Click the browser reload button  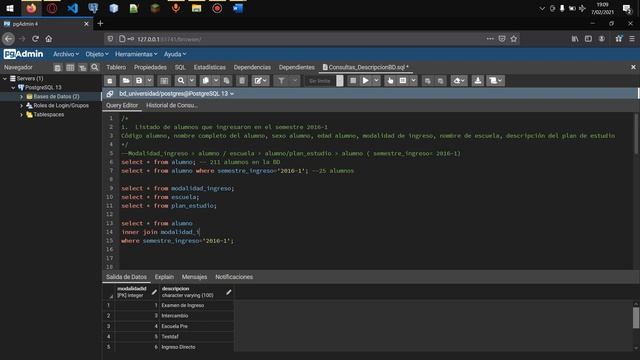point(36,39)
